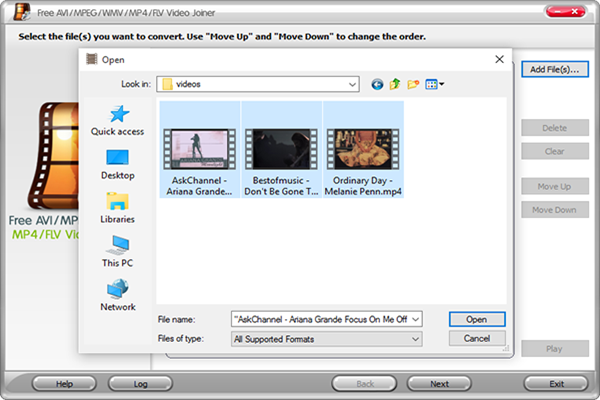Close the Open dialog with X

(499, 59)
